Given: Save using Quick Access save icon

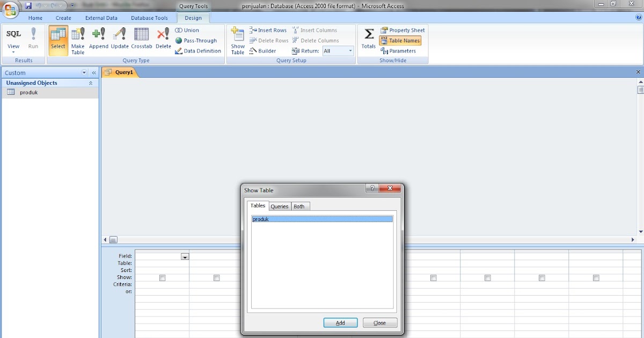Looking at the screenshot, I should click(x=28, y=5).
